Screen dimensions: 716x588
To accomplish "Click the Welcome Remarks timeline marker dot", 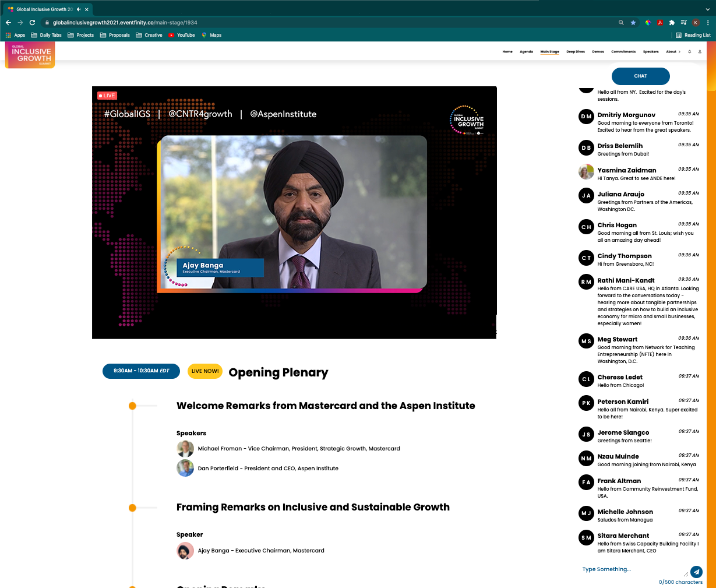I will click(x=132, y=406).
